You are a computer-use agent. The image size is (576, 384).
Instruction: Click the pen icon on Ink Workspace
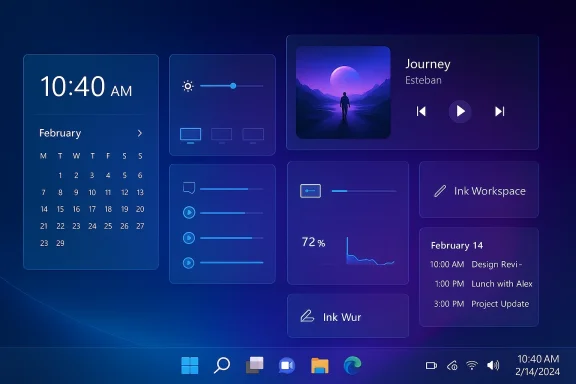coord(440,191)
